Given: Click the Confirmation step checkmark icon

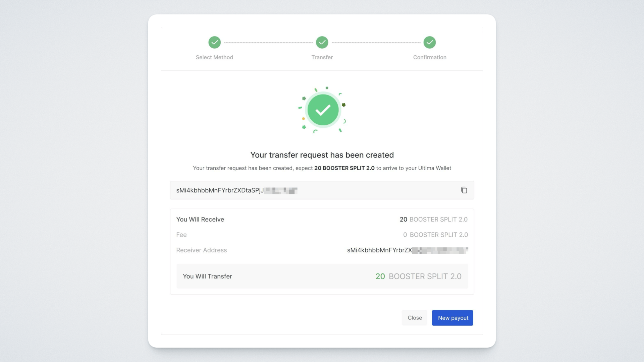Looking at the screenshot, I should tap(430, 43).
